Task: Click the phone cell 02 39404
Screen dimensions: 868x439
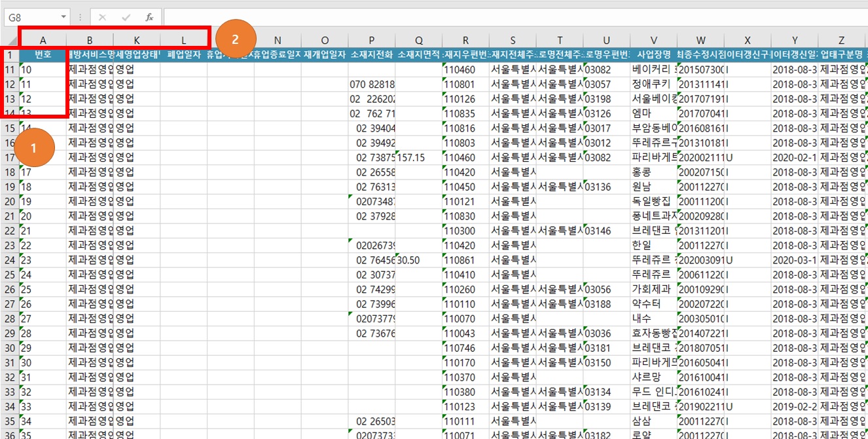Action: 372,128
